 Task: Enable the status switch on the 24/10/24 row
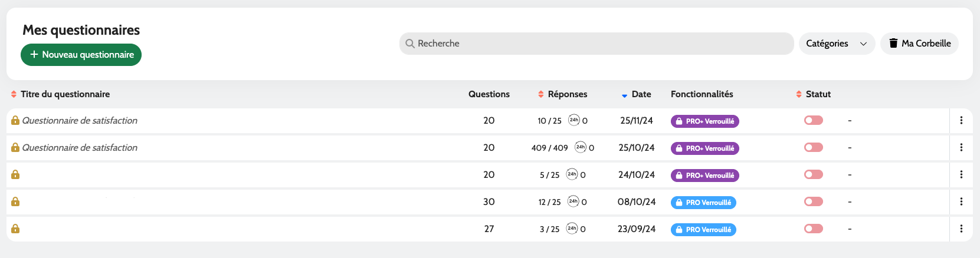click(x=813, y=174)
